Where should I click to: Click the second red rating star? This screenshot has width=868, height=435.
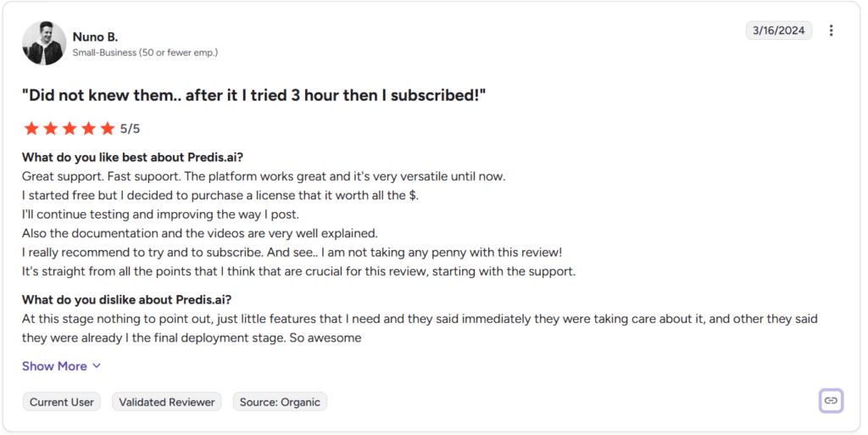50,129
